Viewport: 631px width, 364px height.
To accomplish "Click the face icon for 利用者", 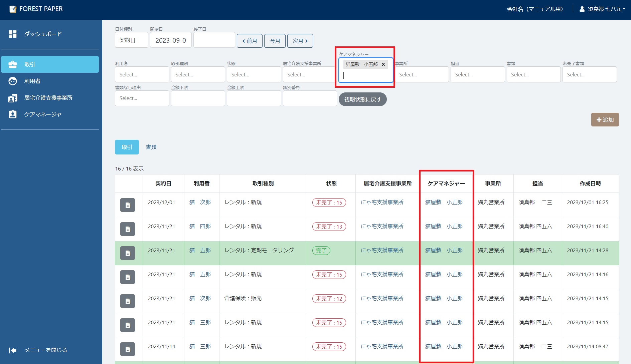I will [x=13, y=81].
